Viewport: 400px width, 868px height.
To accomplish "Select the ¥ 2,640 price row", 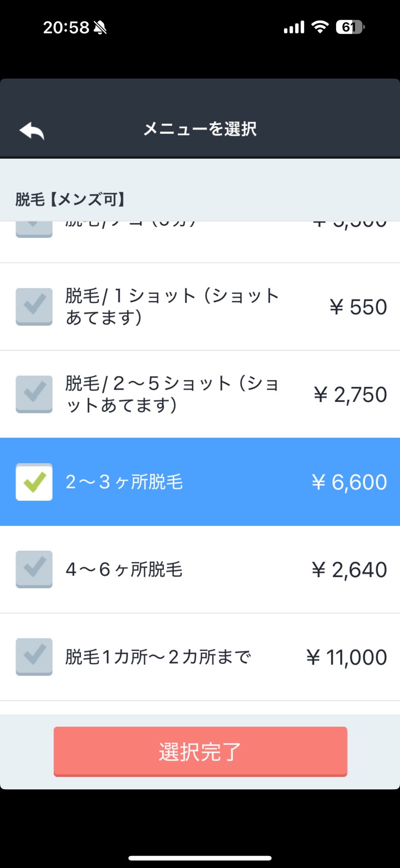I will click(200, 569).
